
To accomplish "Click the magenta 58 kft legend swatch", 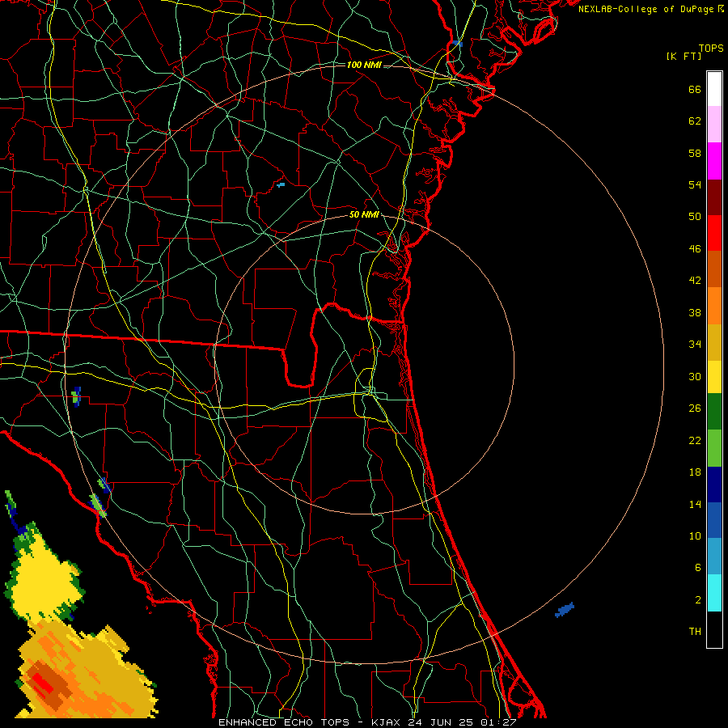I will pos(714,161).
